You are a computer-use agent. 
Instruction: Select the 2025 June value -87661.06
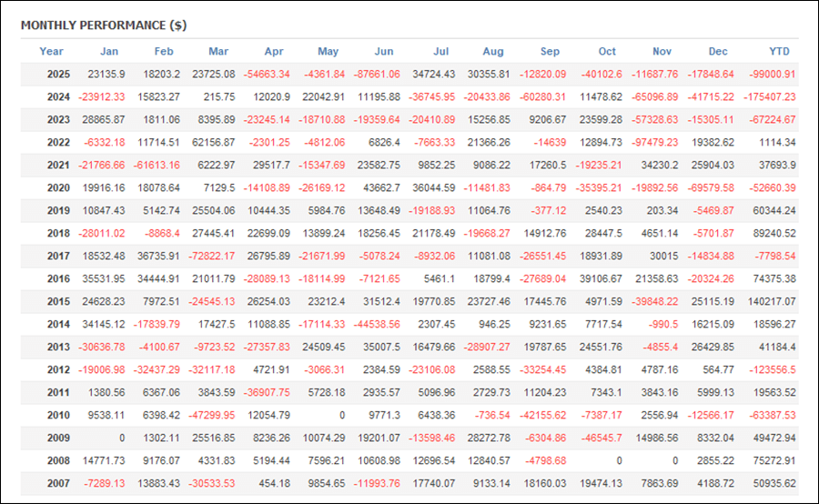[x=370, y=75]
